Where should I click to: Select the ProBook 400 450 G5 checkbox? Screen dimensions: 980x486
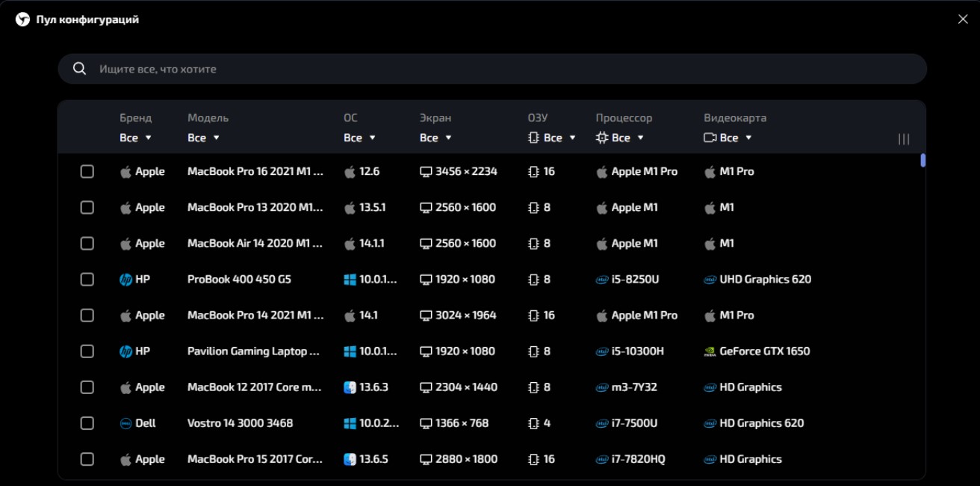[x=87, y=280]
